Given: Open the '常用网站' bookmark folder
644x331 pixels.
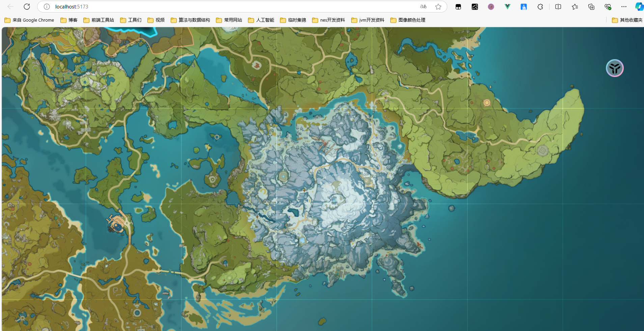Looking at the screenshot, I should (x=229, y=20).
